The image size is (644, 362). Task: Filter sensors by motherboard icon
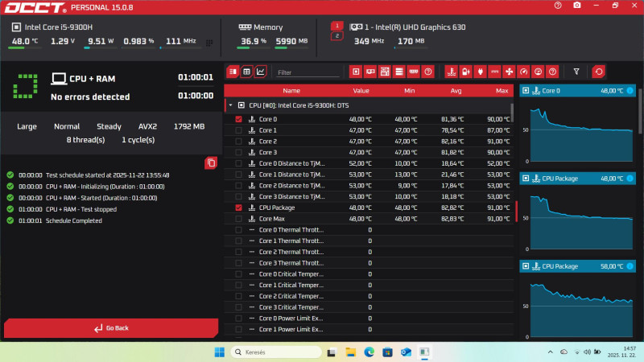385,72
